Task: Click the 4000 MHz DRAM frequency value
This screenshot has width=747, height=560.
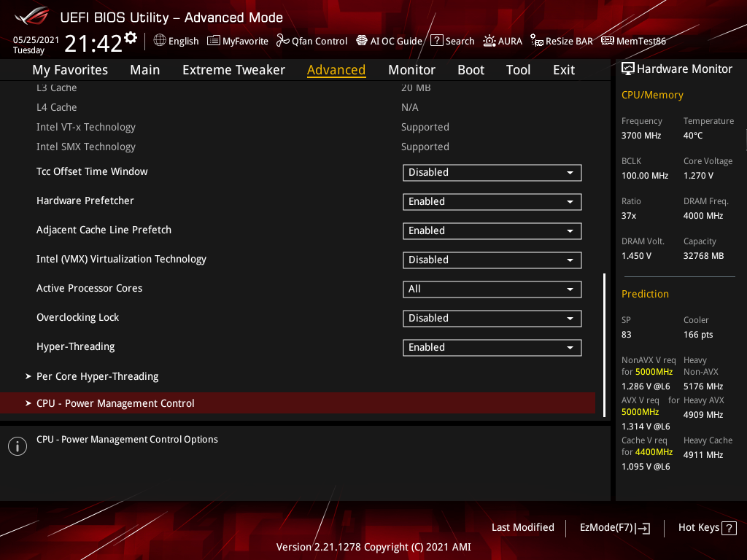Action: [x=703, y=216]
